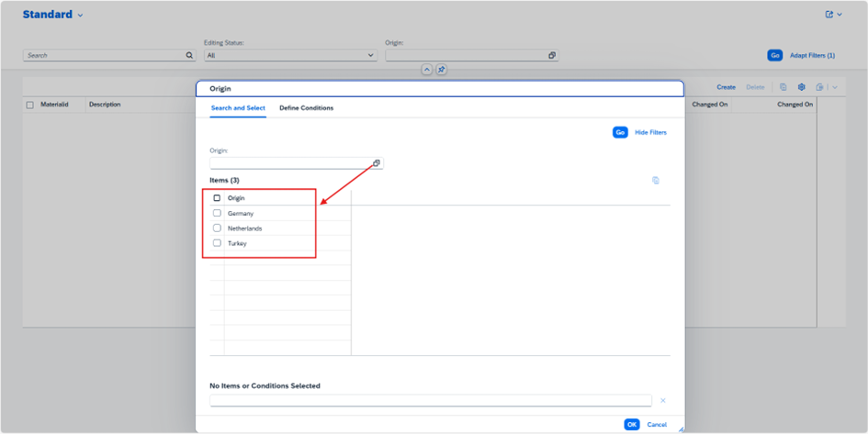The image size is (868, 434).
Task: Click the pin header icon
Action: pyautogui.click(x=441, y=70)
